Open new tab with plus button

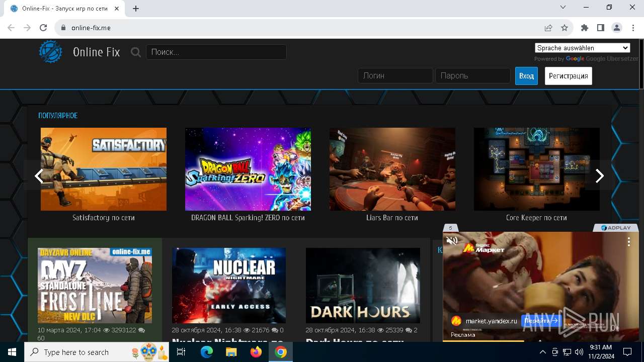point(136,9)
